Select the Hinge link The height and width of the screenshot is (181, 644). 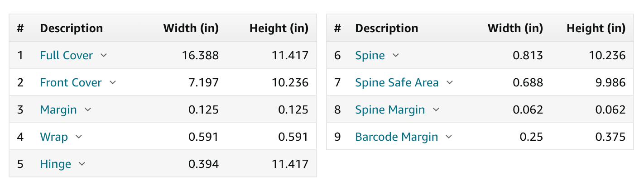click(56, 164)
